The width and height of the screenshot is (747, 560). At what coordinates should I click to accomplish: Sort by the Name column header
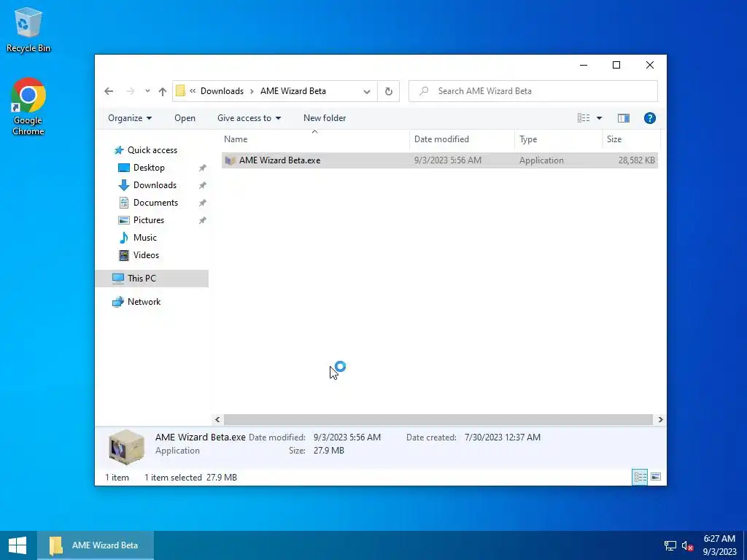pyautogui.click(x=315, y=139)
